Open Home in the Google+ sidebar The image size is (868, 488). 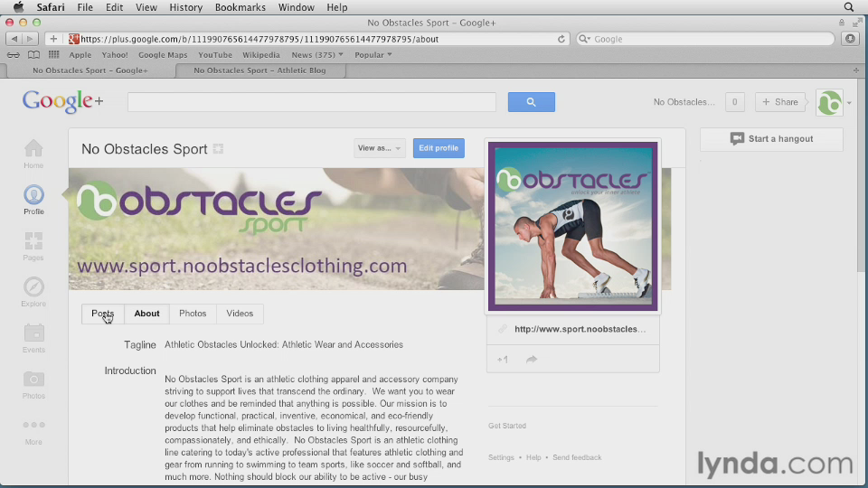[x=33, y=153]
